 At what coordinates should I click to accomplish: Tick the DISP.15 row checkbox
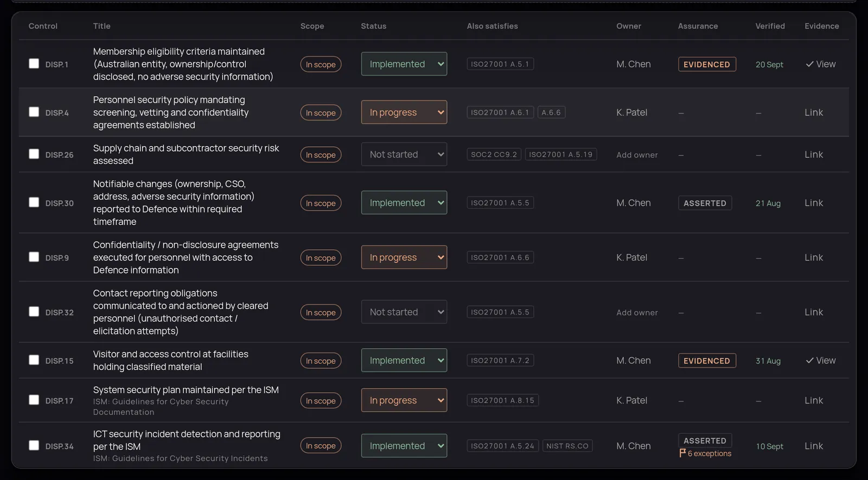pos(34,360)
